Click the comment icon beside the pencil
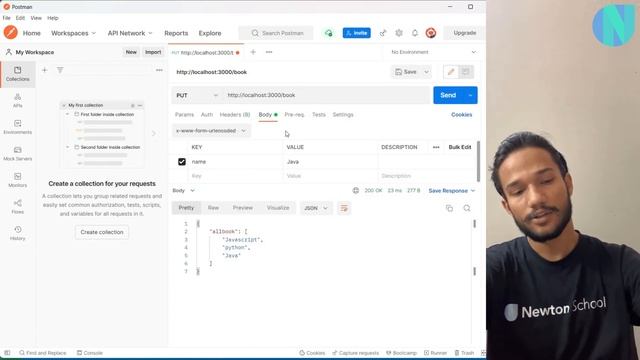 466,72
